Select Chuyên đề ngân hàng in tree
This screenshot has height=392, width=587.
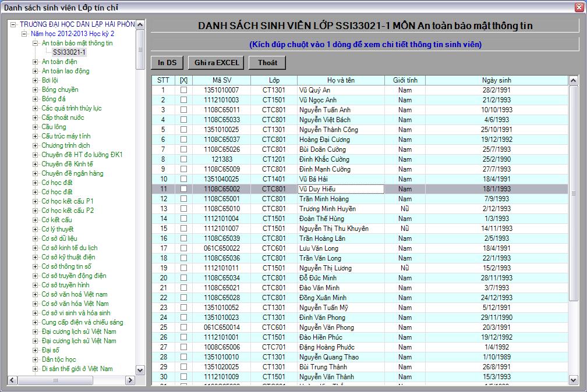(x=72, y=173)
